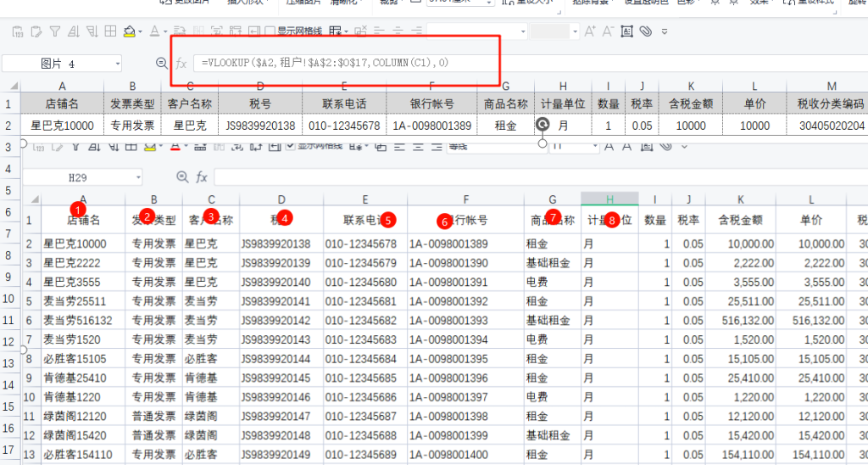Viewport: 868px width, 465px height.
Task: Click the 店铺名 header cell in row 1
Action: pos(62,104)
